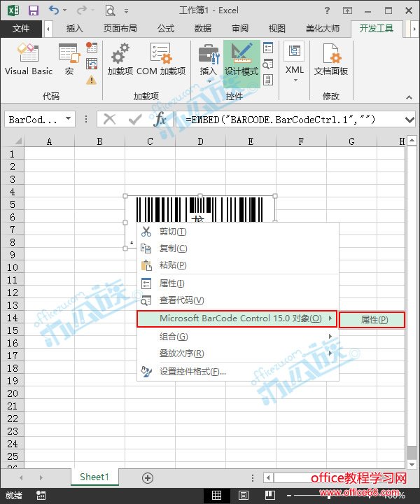Choose 查看代码(V) in context menu

pos(238,300)
